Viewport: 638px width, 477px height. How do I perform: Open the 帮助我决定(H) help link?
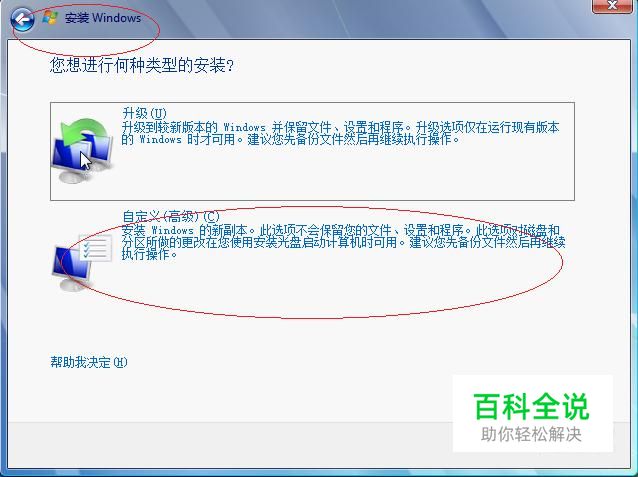pos(89,362)
